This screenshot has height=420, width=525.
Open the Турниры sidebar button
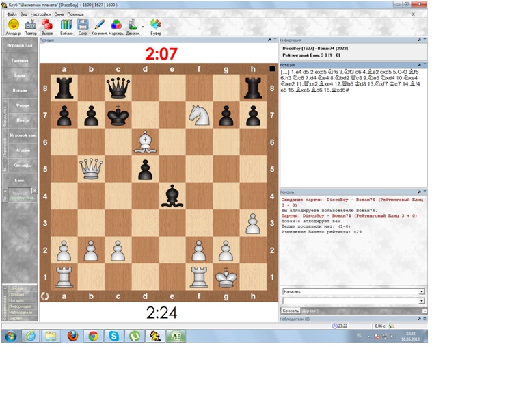(x=20, y=60)
